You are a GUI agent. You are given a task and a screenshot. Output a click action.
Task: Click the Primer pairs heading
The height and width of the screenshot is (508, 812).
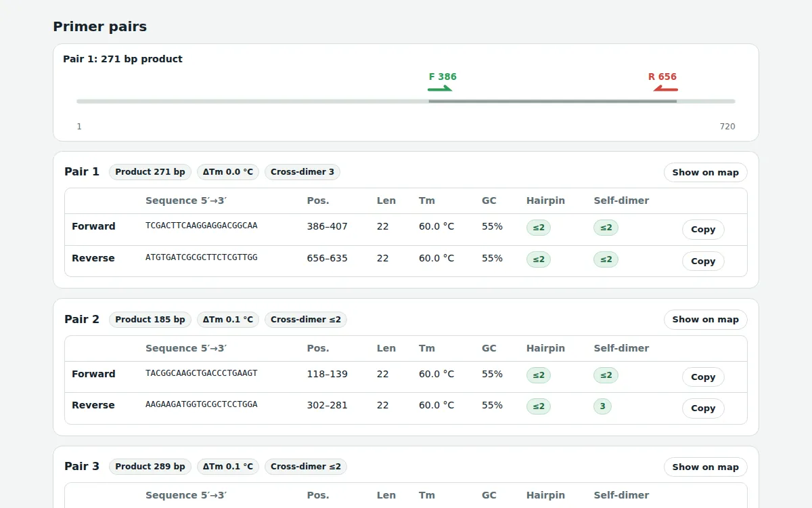(x=100, y=27)
